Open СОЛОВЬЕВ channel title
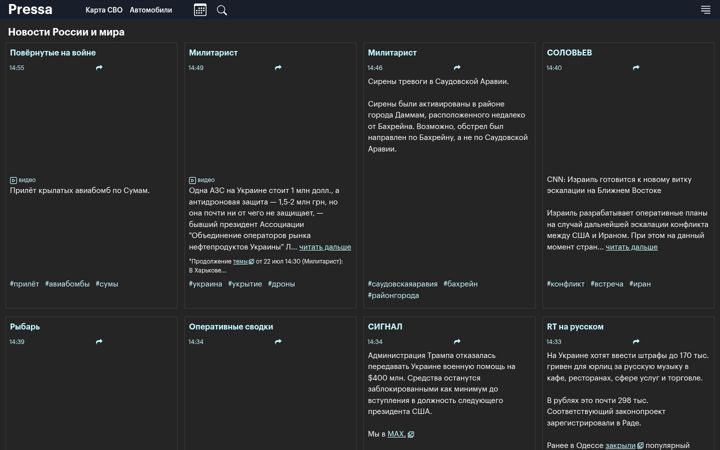This screenshot has height=450, width=720. pyautogui.click(x=569, y=53)
